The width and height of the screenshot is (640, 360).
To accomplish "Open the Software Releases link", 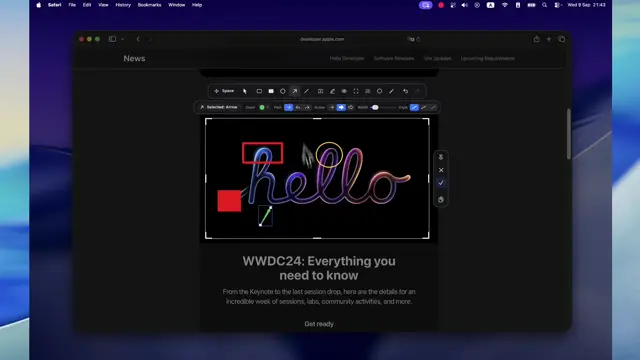I will 394,58.
